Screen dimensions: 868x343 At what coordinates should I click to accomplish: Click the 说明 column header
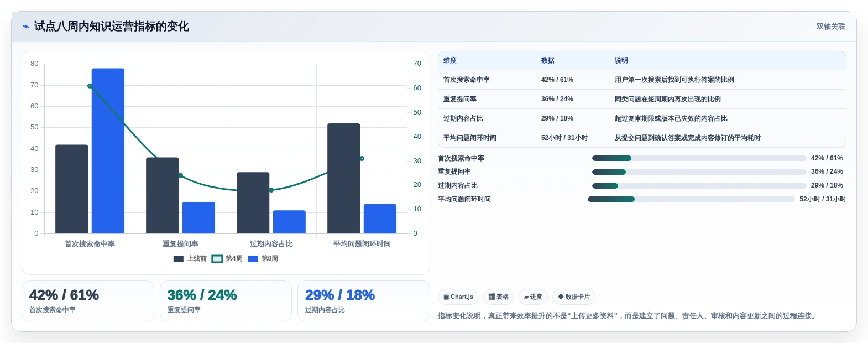[x=621, y=61]
